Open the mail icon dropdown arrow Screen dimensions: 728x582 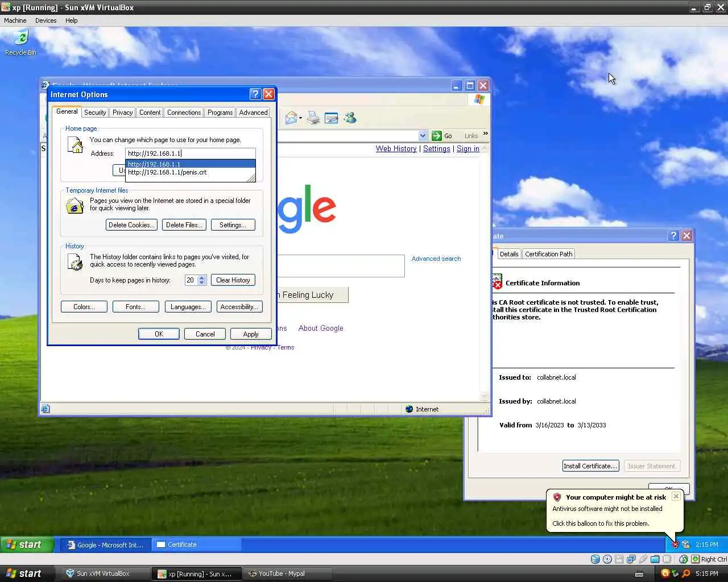coord(300,118)
